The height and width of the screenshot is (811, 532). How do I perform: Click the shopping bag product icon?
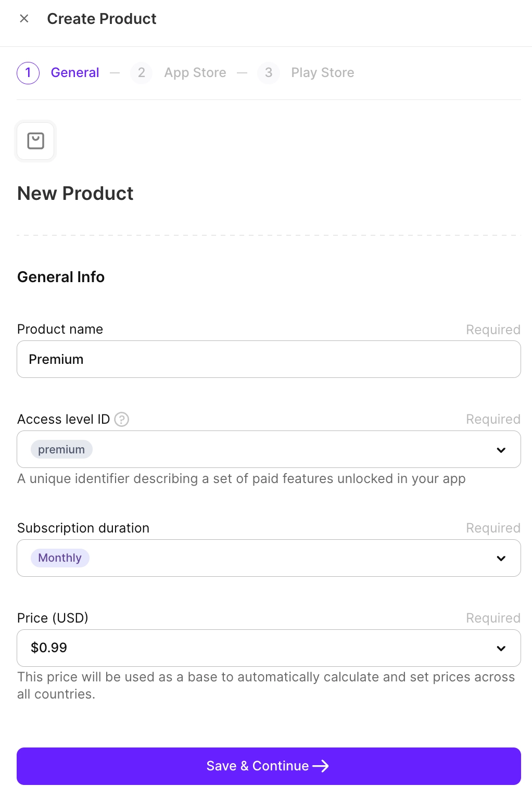[x=35, y=141]
